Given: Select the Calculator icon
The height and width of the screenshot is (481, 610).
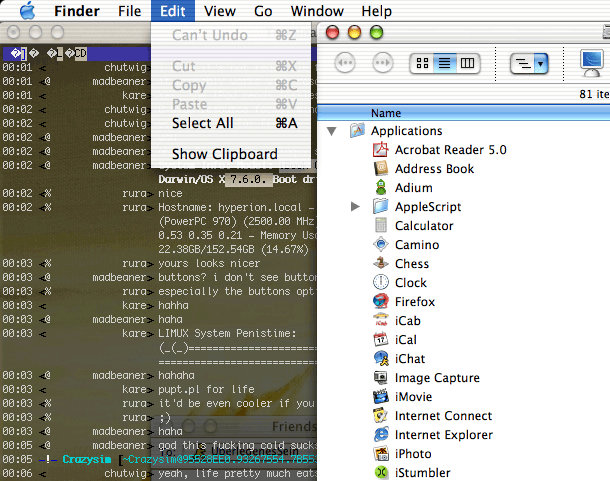Looking at the screenshot, I should [x=381, y=225].
